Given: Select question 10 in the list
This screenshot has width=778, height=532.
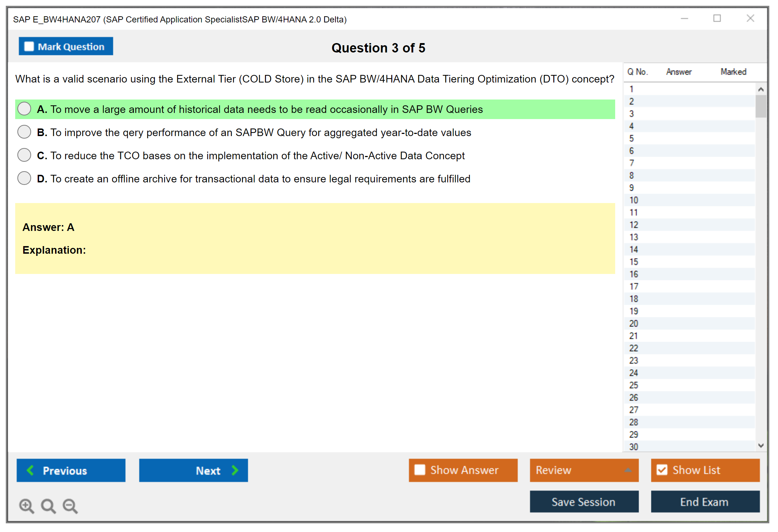Looking at the screenshot, I should click(x=634, y=200).
